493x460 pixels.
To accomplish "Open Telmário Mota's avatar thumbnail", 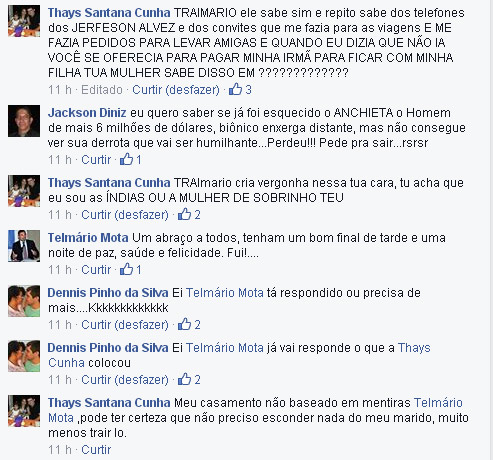I will click(24, 246).
